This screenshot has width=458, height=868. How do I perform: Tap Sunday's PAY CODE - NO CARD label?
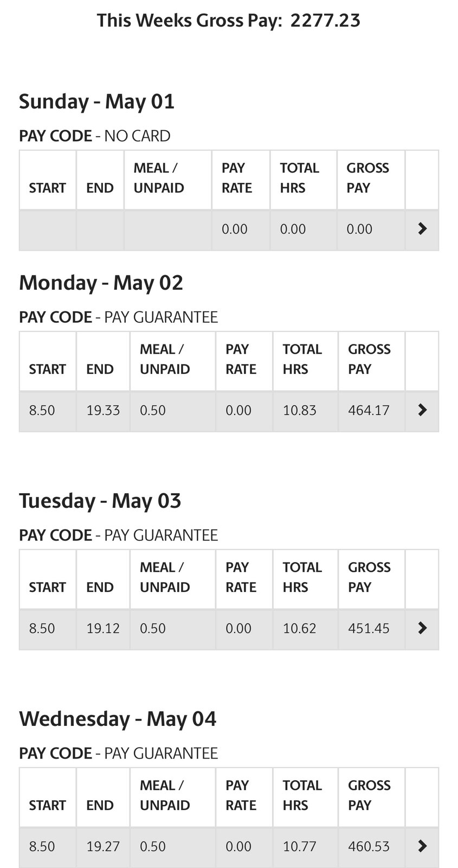pos(95,136)
